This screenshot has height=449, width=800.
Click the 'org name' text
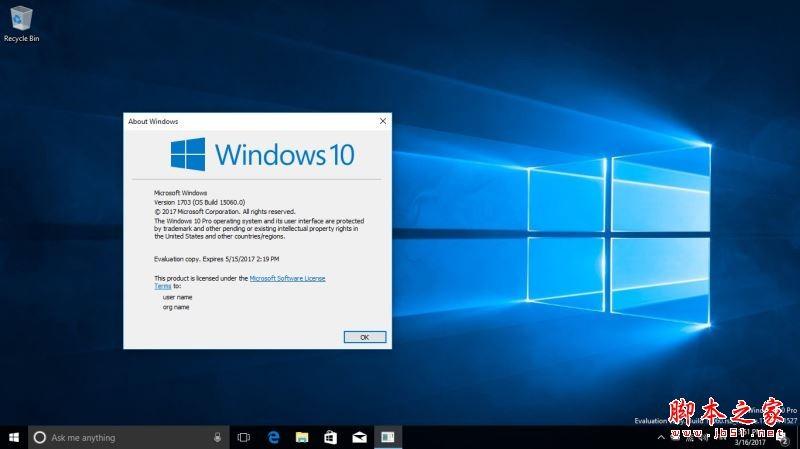coord(176,307)
